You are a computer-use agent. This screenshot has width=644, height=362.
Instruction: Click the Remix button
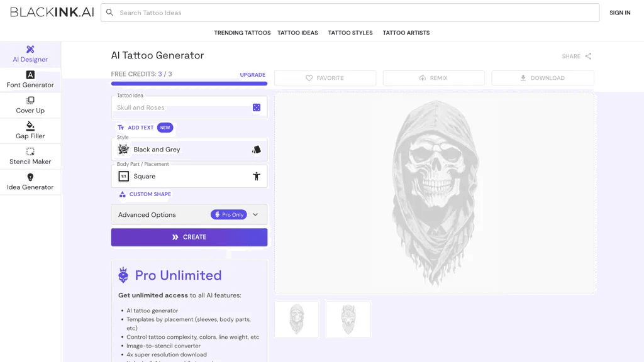(434, 78)
